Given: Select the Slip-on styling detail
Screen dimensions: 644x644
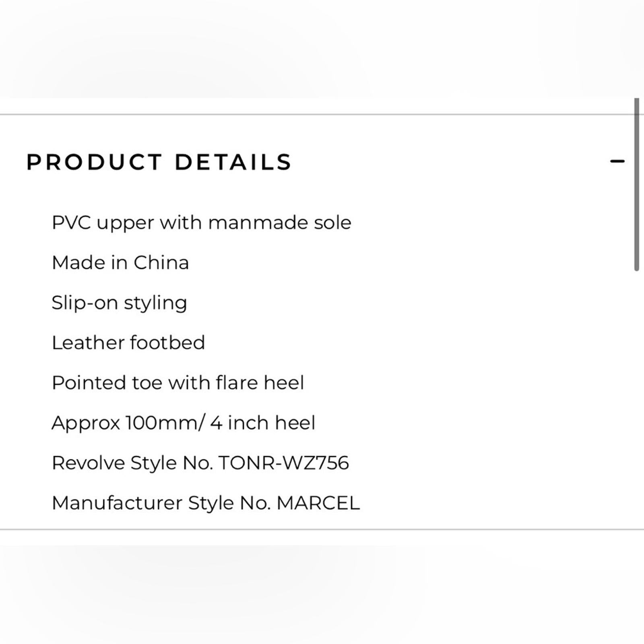Looking at the screenshot, I should [120, 302].
